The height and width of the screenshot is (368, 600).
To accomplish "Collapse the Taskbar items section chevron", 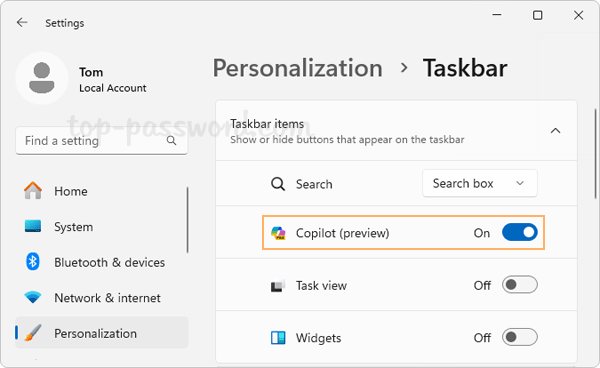I will (x=555, y=131).
